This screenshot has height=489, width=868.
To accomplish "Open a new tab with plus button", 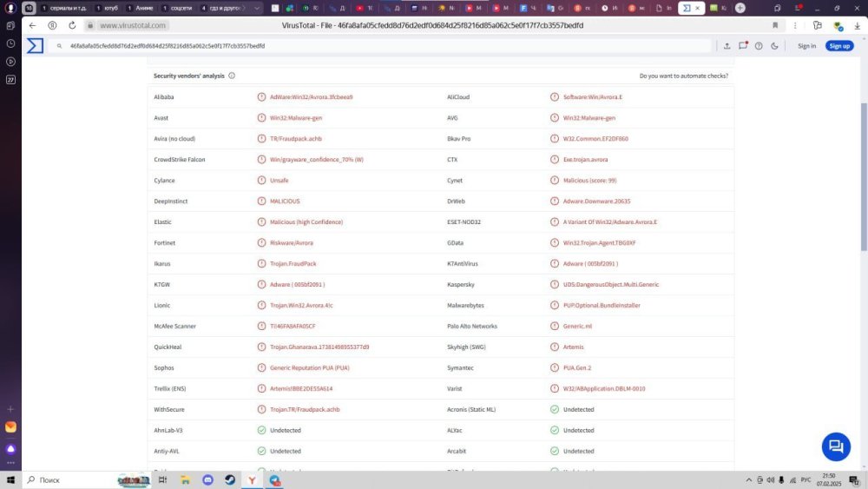I will click(740, 8).
